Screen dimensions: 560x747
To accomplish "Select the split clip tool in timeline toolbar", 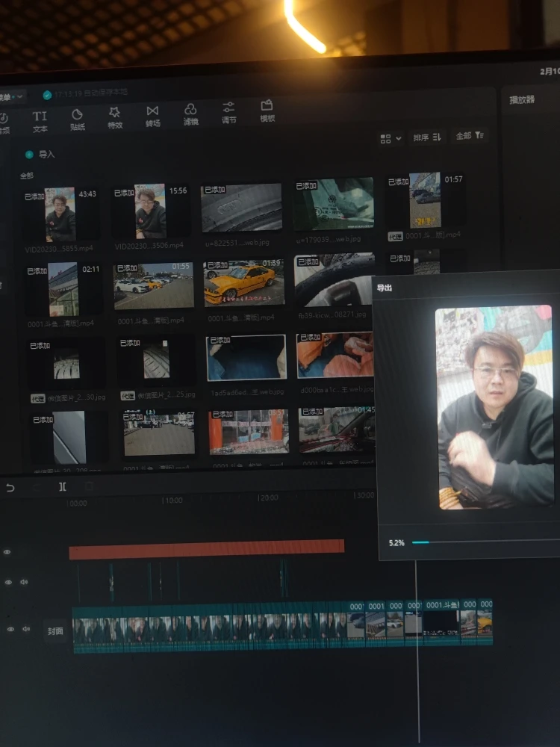I will (63, 486).
